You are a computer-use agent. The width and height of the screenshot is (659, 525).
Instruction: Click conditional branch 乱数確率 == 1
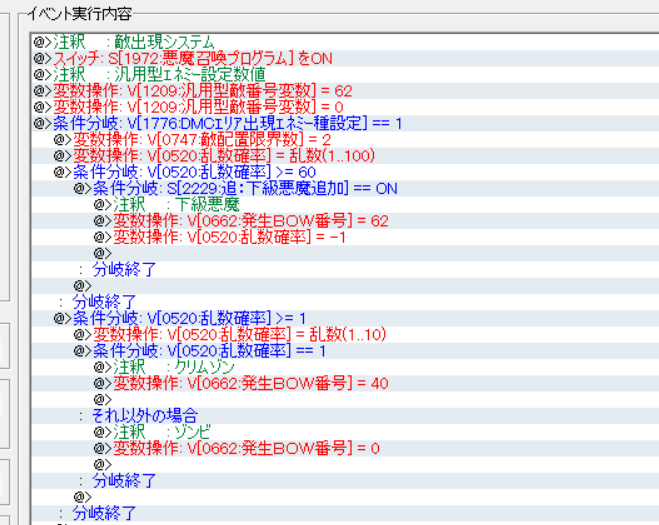217,351
